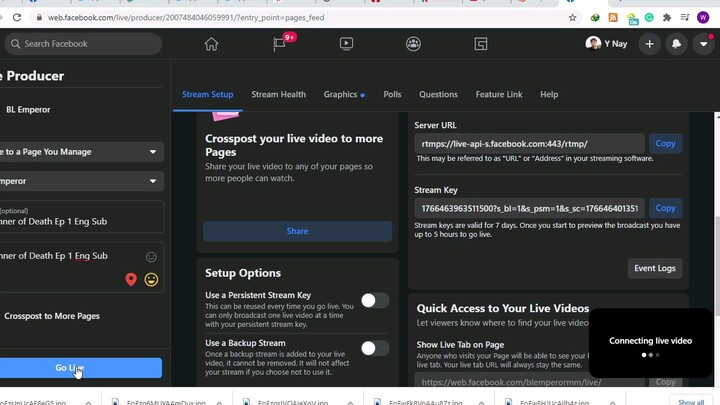Expand the Emperor page selector dropdown

(80, 181)
